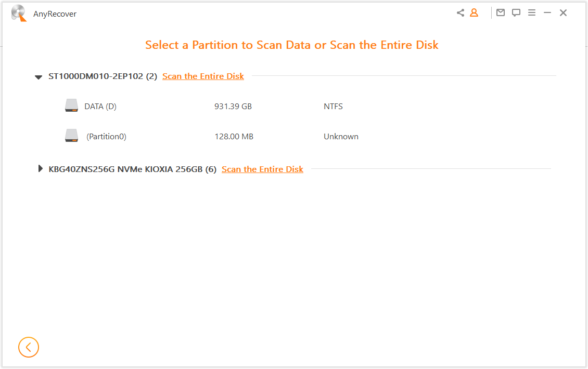
Task: Open email support via the envelope icon
Action: pos(501,12)
